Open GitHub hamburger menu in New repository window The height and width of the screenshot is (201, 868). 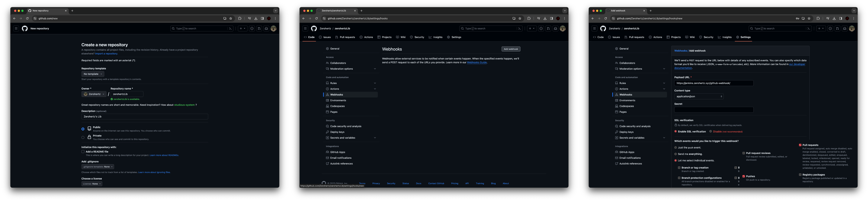click(16, 29)
